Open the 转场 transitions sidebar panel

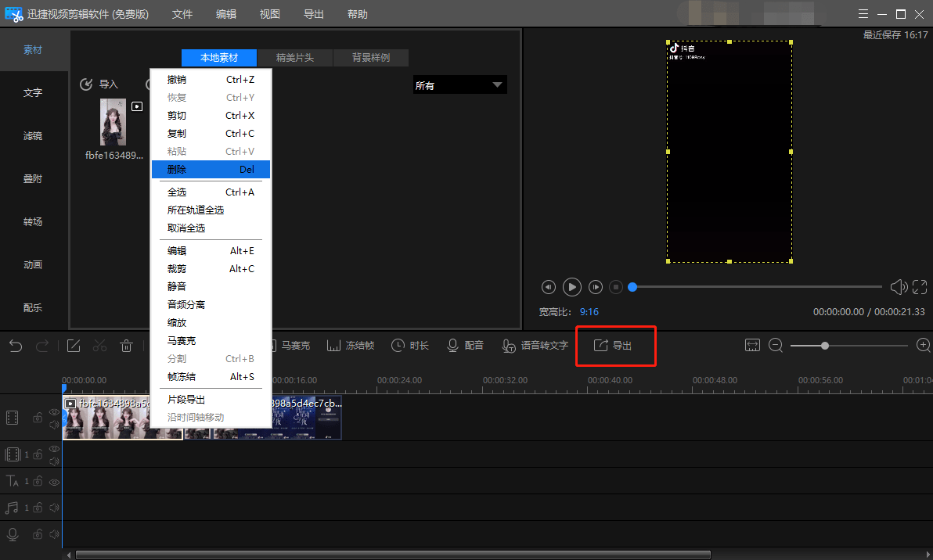(33, 222)
